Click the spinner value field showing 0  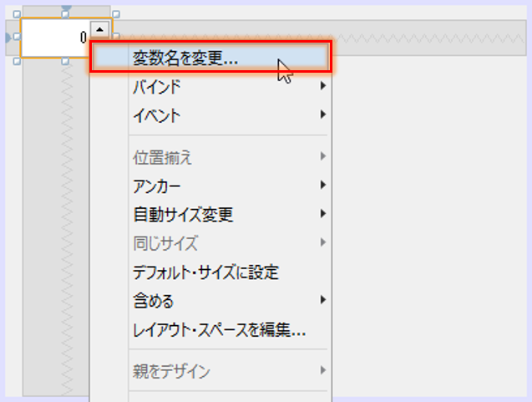[55, 38]
